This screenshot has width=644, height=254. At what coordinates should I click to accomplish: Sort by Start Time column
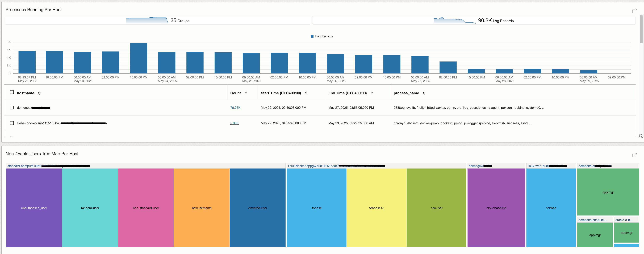coord(306,93)
